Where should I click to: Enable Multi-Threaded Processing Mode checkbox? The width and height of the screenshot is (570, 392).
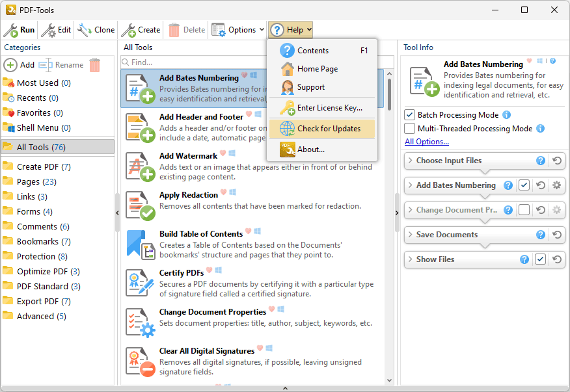tap(410, 129)
